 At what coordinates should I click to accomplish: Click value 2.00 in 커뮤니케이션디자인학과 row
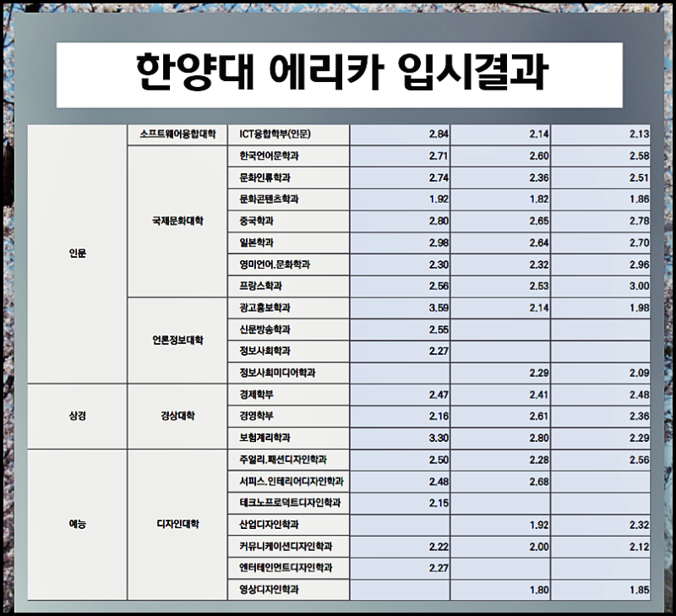point(539,547)
